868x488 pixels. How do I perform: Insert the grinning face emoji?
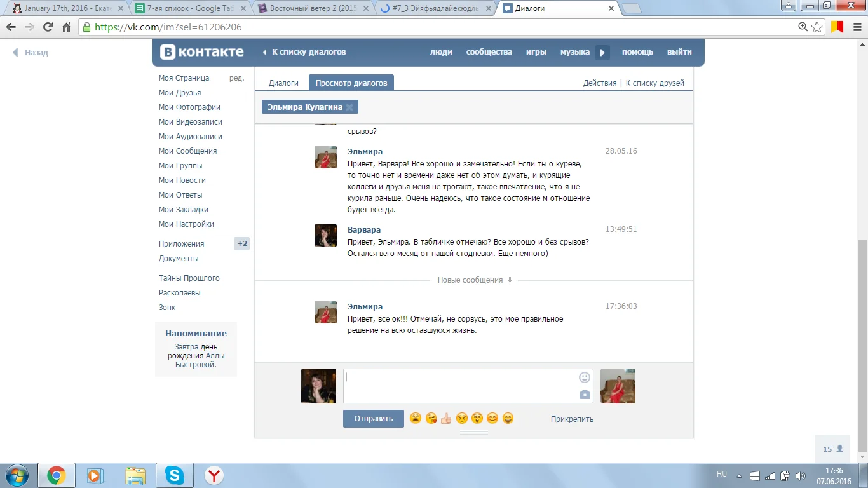[x=508, y=418]
